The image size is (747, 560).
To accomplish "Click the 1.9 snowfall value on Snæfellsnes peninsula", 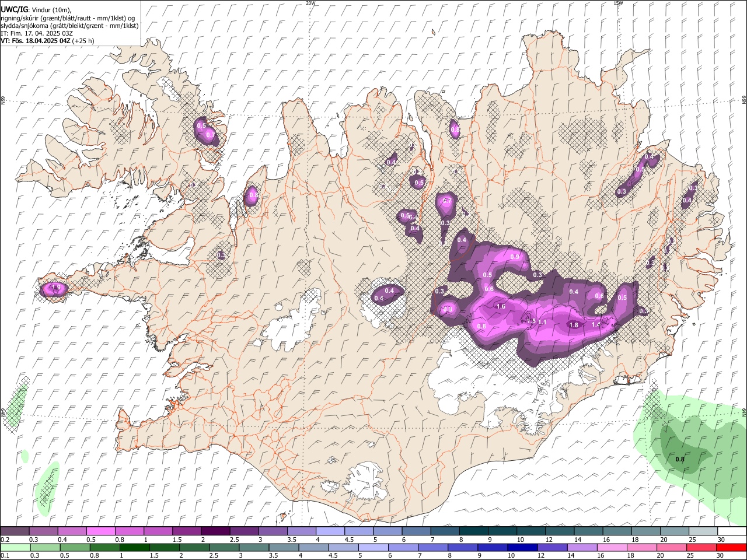I will click(x=56, y=288).
